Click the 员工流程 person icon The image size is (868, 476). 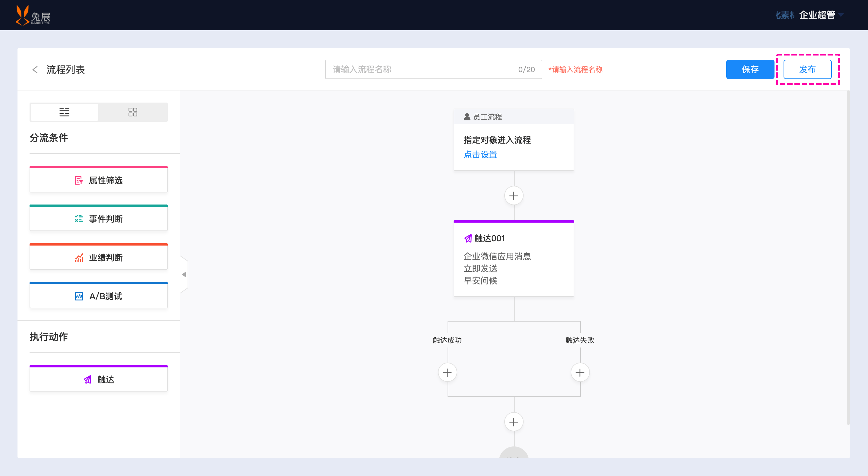tap(467, 117)
